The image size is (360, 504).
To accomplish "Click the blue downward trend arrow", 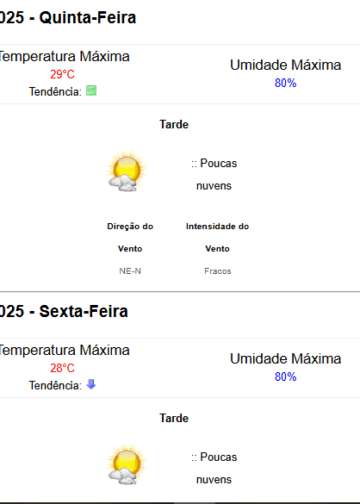I will (91, 384).
